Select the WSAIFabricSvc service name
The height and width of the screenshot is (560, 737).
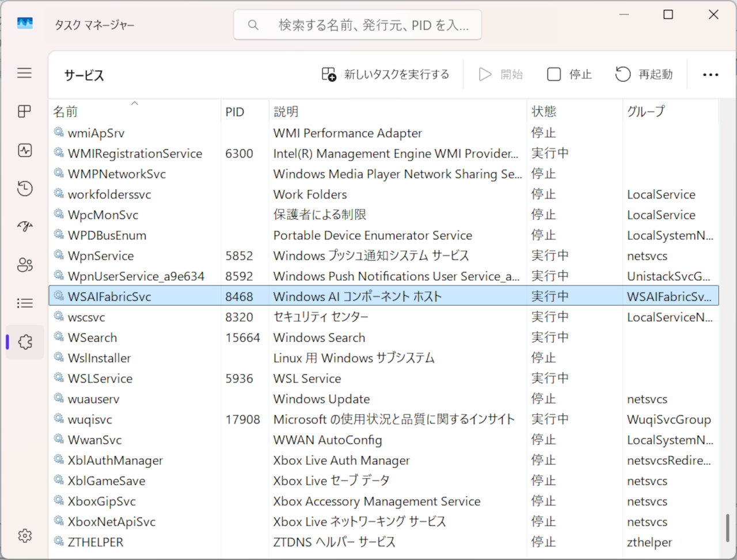[x=109, y=296]
